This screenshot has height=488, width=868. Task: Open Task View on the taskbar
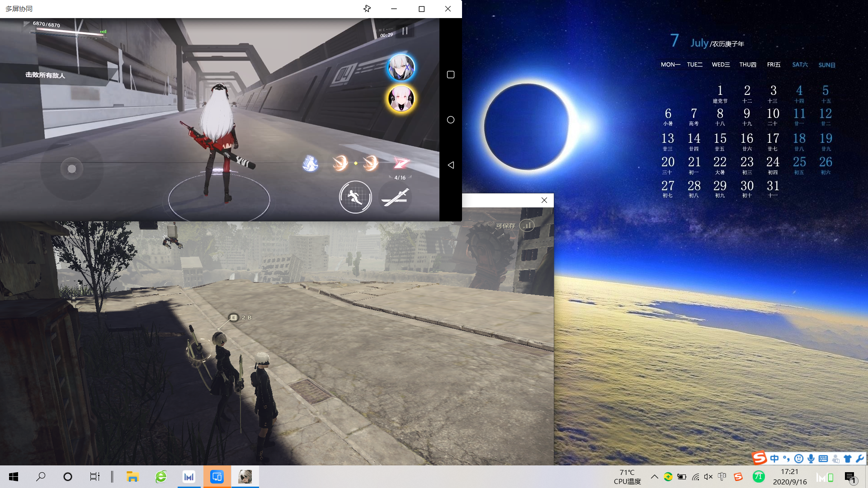[x=94, y=477]
